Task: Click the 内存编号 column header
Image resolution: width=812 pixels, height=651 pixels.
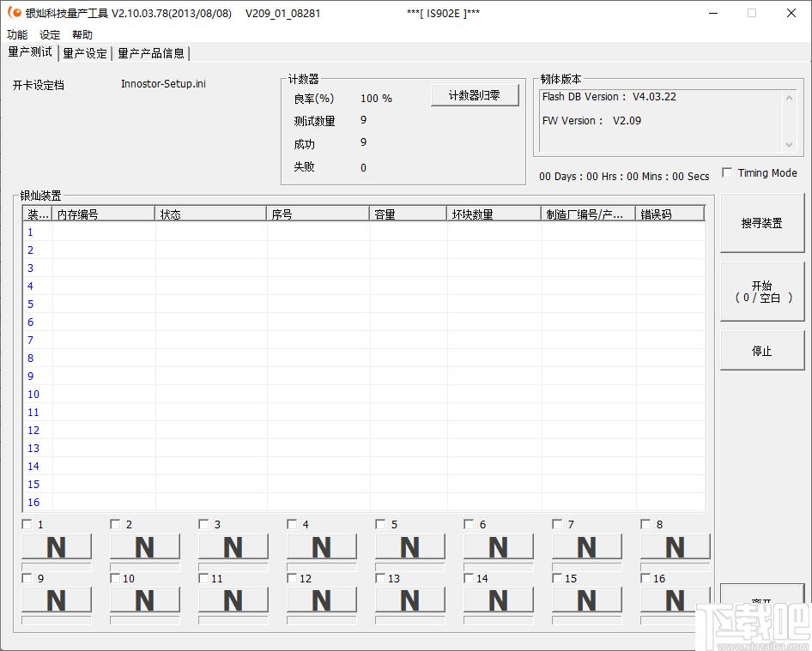Action: pyautogui.click(x=103, y=214)
